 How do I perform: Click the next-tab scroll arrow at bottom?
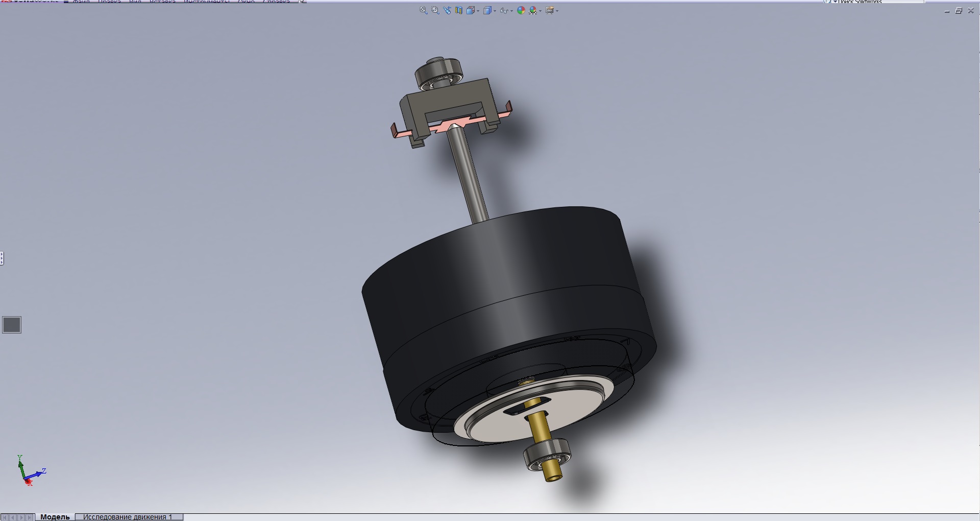pyautogui.click(x=21, y=517)
